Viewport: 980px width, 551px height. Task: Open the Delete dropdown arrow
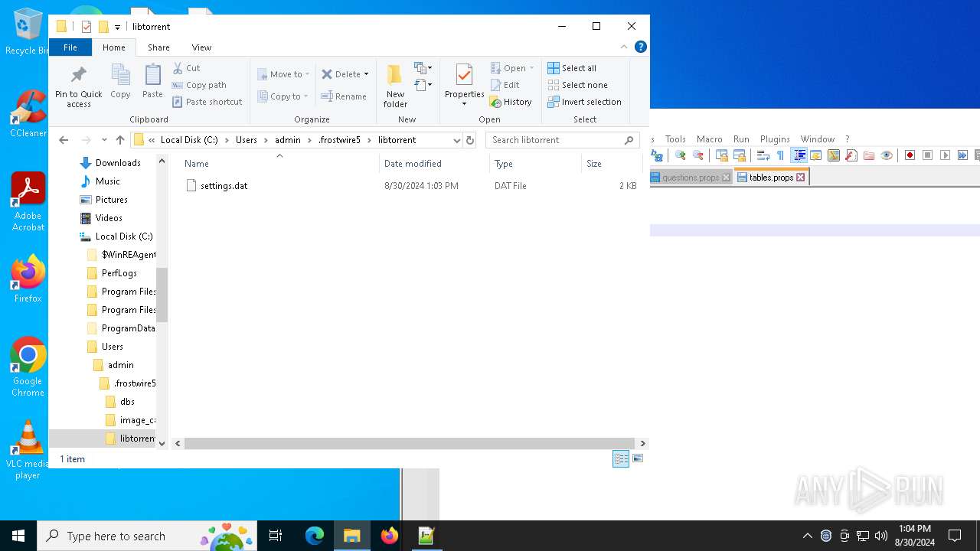click(x=366, y=74)
